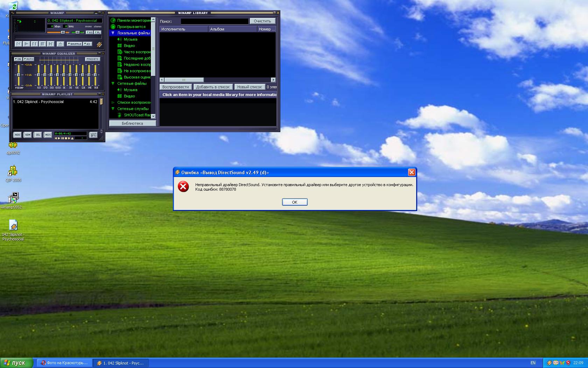Skip to next track in Winamp

[50, 44]
